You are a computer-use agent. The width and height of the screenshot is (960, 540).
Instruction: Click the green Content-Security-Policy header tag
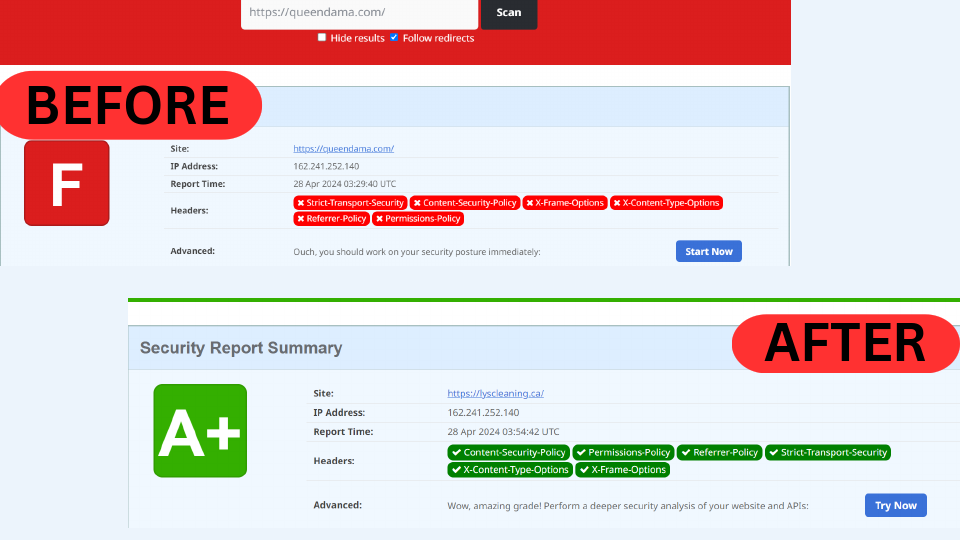point(509,452)
